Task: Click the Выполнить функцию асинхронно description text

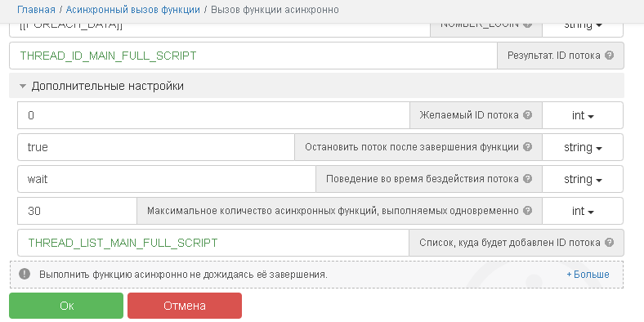Action: [183, 275]
